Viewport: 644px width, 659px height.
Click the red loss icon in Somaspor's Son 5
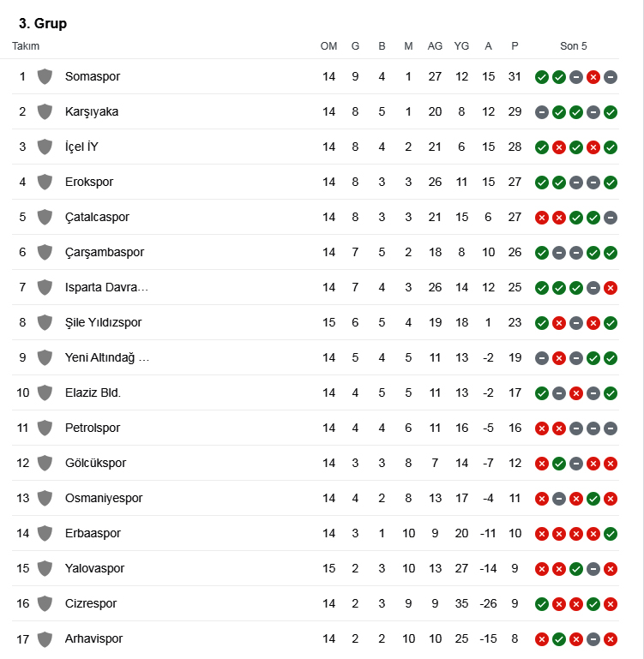click(593, 77)
